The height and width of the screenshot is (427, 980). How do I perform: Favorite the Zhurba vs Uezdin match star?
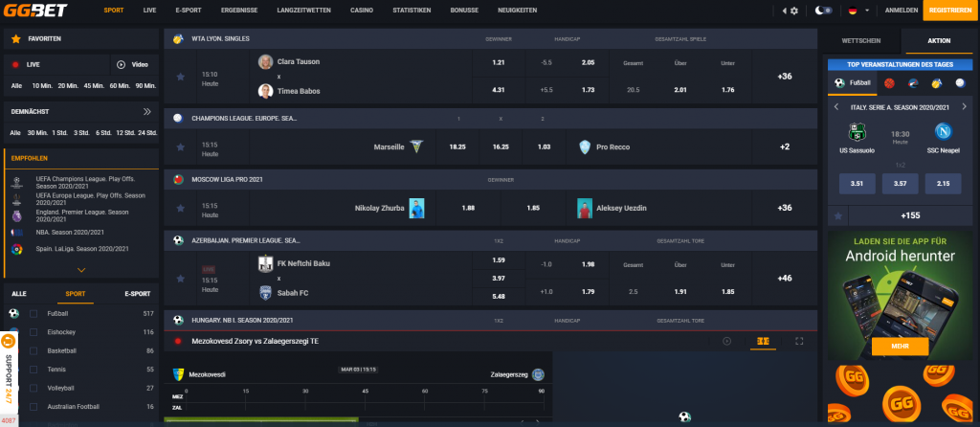181,208
